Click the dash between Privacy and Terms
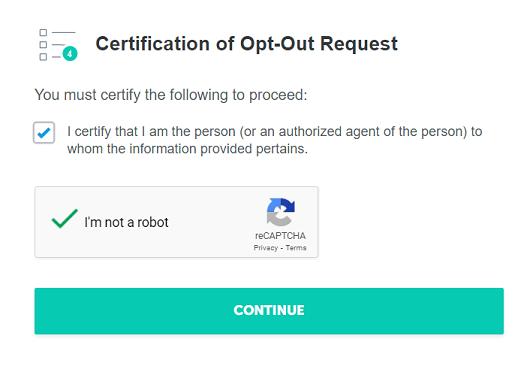524x369 pixels. [282, 248]
